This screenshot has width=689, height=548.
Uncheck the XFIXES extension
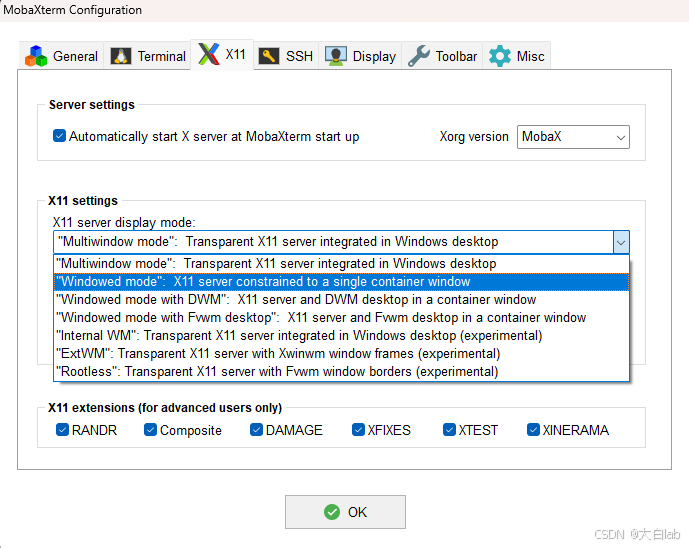tap(358, 429)
